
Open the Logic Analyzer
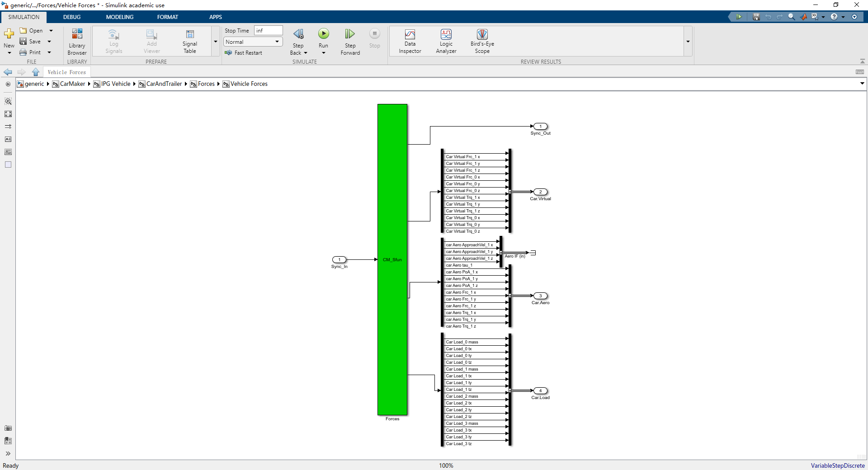(446, 42)
